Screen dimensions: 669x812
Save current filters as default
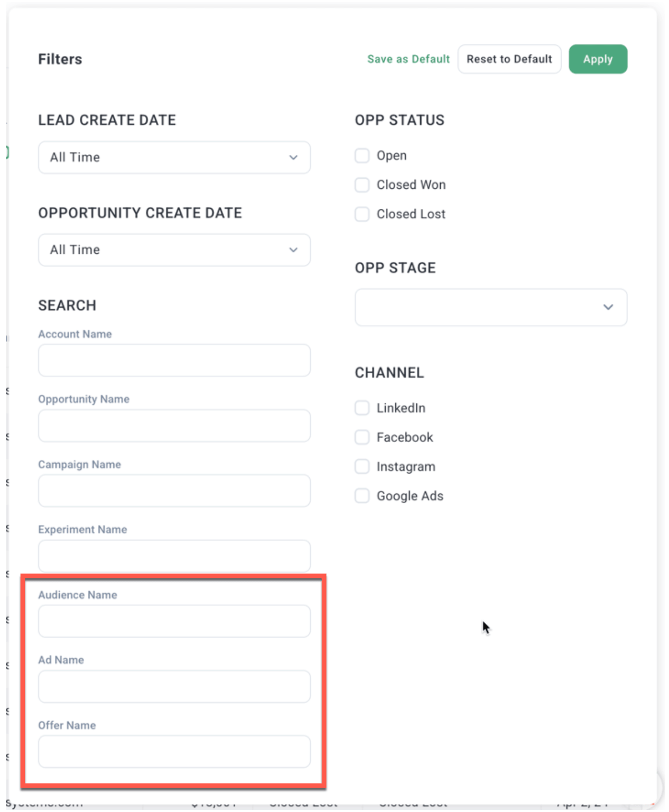pos(408,59)
